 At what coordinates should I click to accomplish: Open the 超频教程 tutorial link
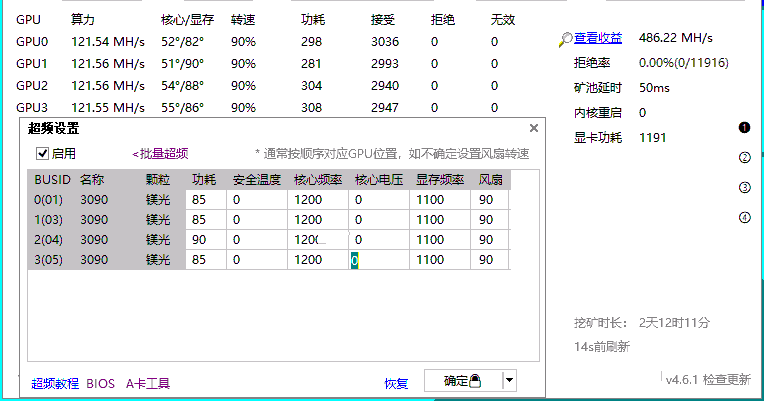click(54, 383)
